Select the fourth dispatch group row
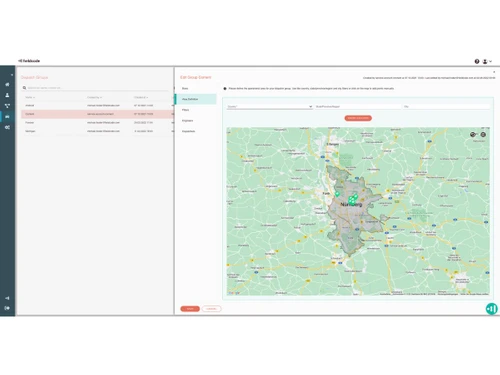This screenshot has width=500, height=375. coord(97,131)
